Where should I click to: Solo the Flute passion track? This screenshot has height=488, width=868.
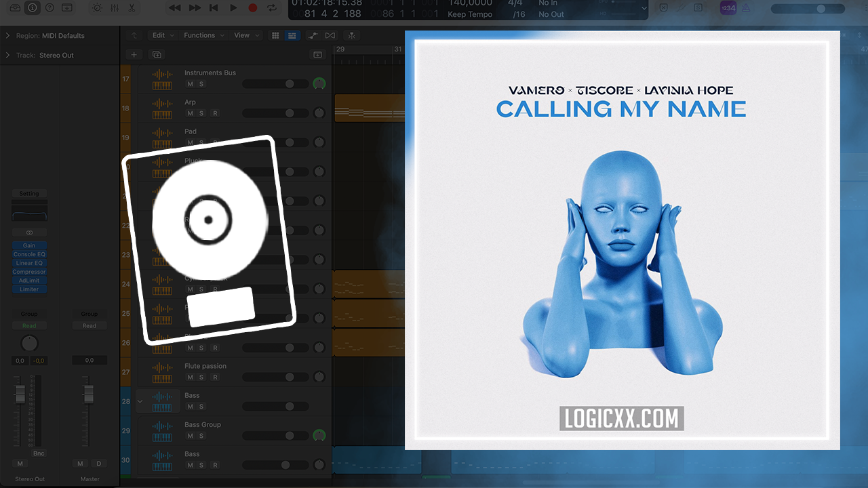[x=201, y=377]
